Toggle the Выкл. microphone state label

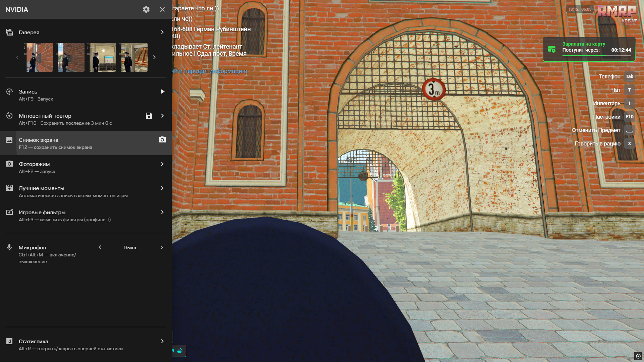coord(130,247)
